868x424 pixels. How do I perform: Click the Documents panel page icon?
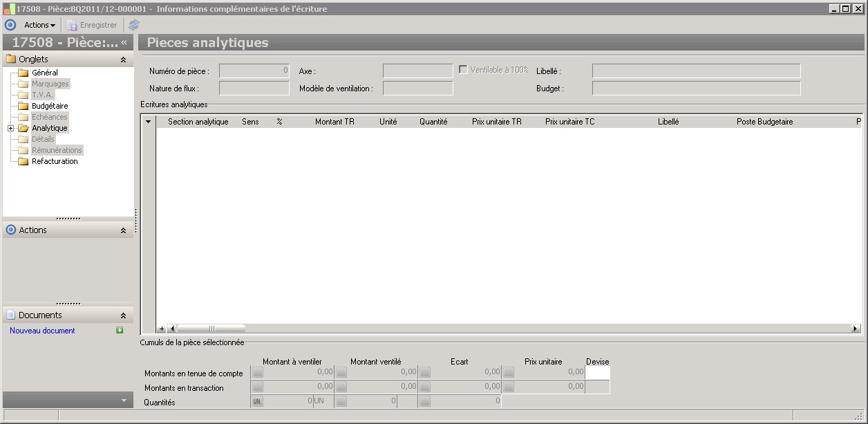[10, 315]
